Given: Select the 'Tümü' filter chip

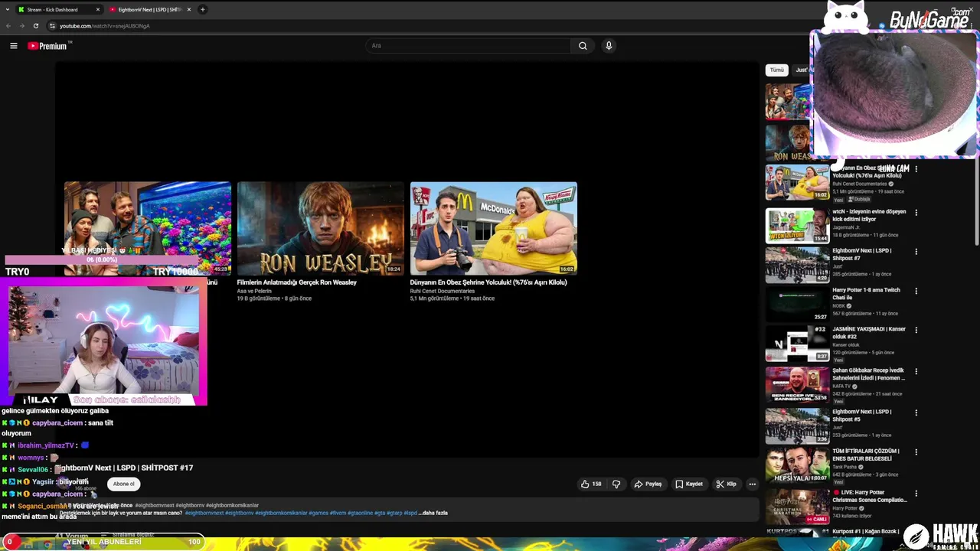Looking at the screenshot, I should 777,70.
